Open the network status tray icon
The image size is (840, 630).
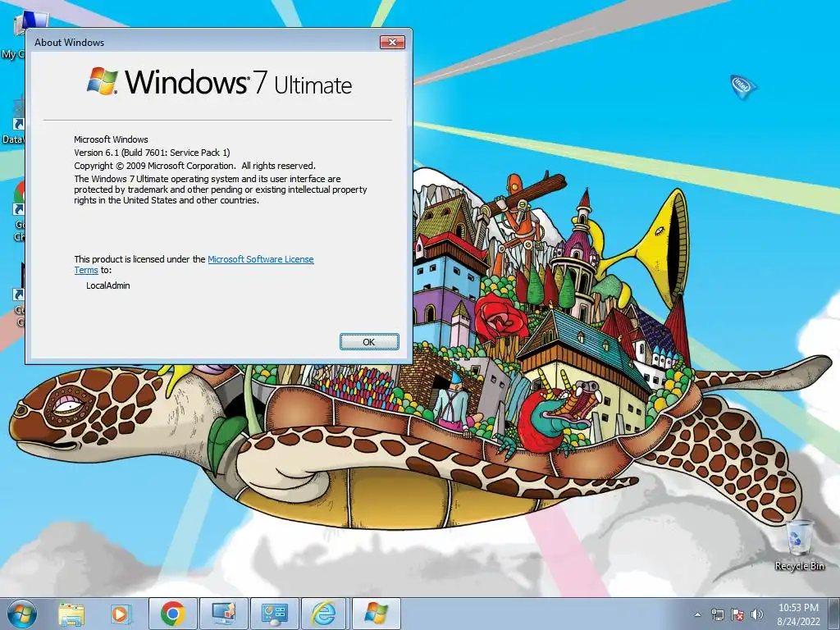coord(717,614)
